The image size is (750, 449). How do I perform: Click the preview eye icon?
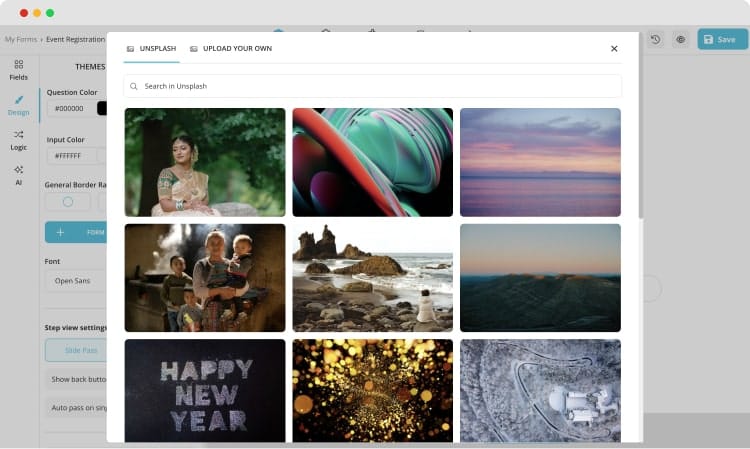pyautogui.click(x=680, y=39)
